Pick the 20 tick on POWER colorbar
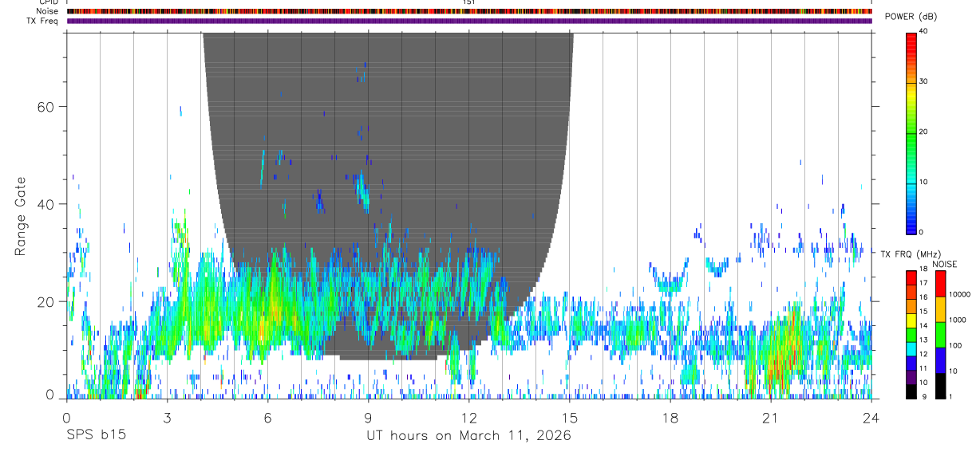This screenshot has height=452, width=980. click(923, 132)
